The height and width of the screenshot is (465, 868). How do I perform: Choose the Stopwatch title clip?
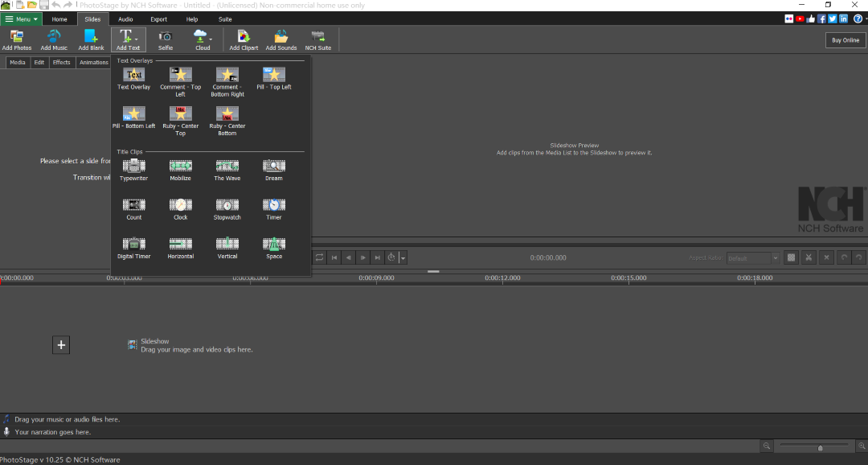click(227, 208)
